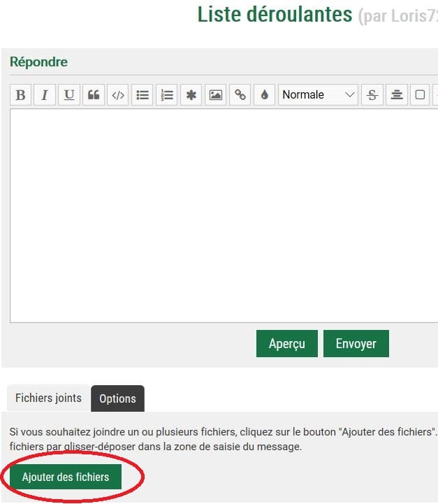Create a numbered list
The image size is (438, 504).
point(167,95)
